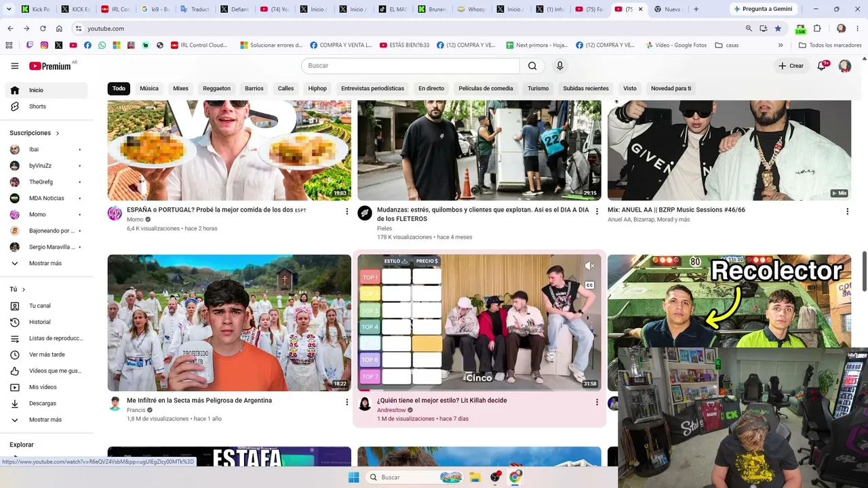The height and width of the screenshot is (488, 868).
Task: Open Tu canal in sidebar
Action: tap(46, 306)
